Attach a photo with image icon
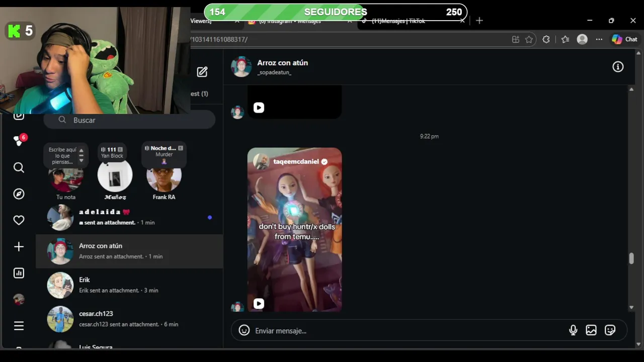 click(591, 330)
